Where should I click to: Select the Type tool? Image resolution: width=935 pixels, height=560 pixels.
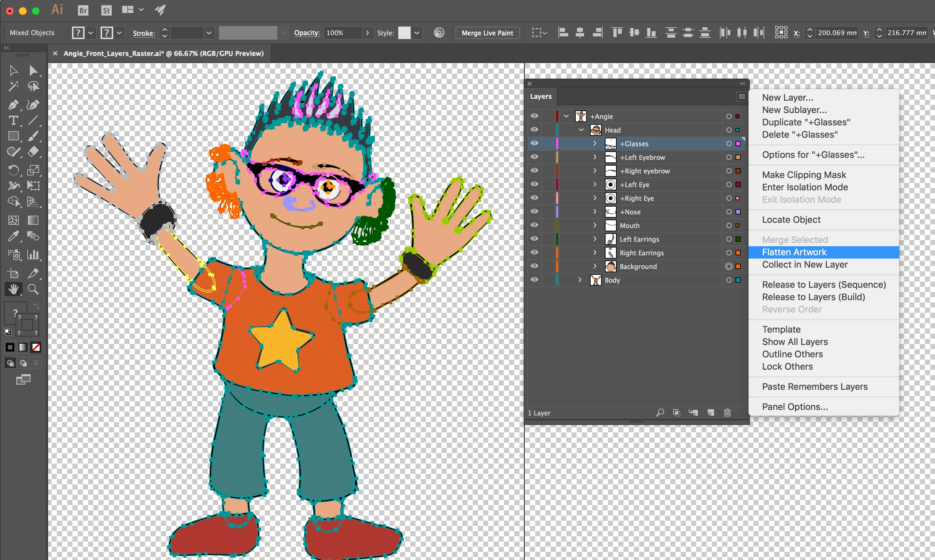tap(13, 121)
